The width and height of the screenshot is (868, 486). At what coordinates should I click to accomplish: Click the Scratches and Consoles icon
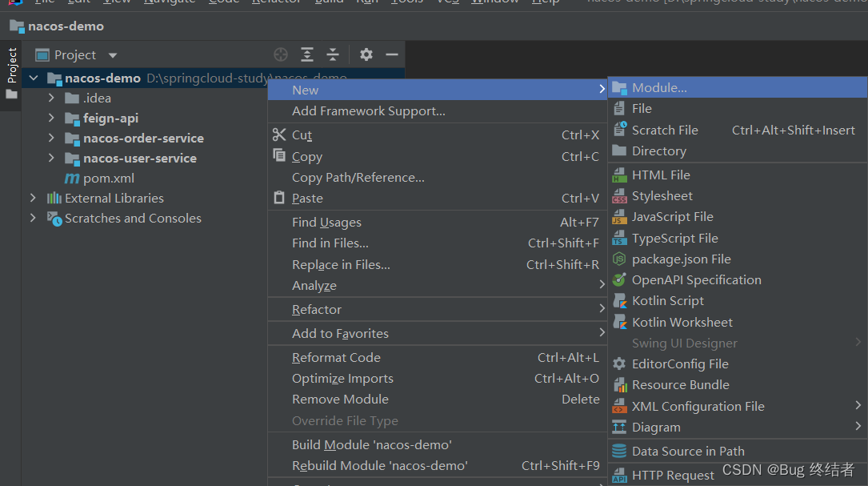coord(54,219)
